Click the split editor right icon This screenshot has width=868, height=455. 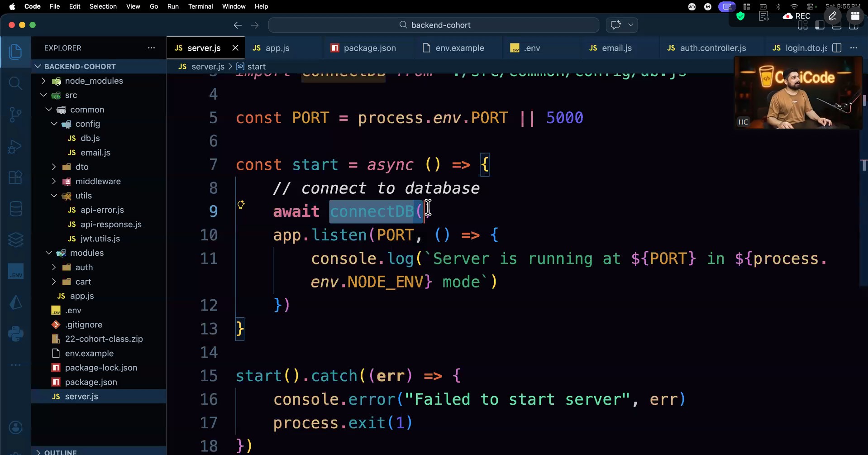tap(837, 48)
